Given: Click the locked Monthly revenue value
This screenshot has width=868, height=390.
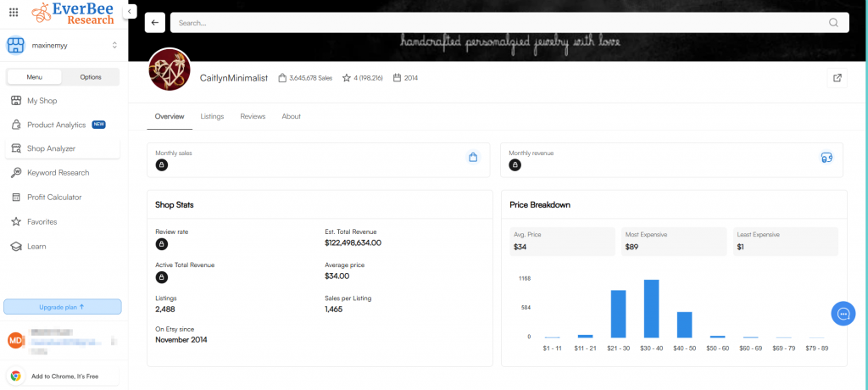Looking at the screenshot, I should point(515,165).
